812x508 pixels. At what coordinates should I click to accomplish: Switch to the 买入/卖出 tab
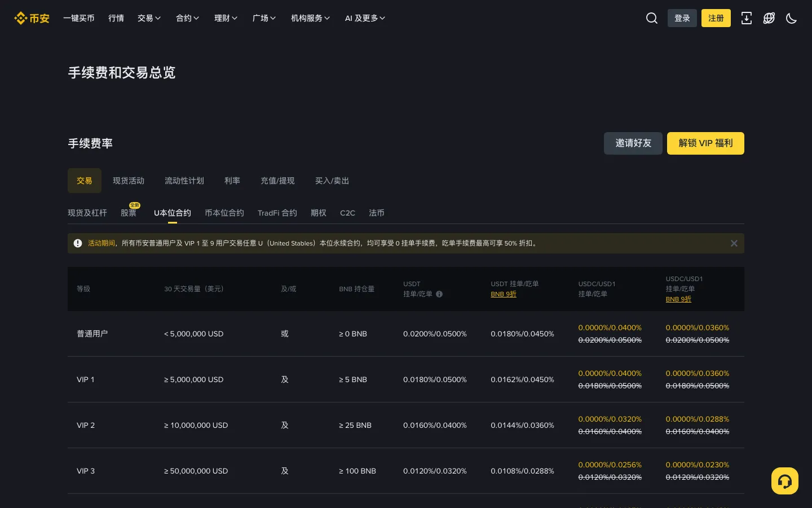click(332, 181)
